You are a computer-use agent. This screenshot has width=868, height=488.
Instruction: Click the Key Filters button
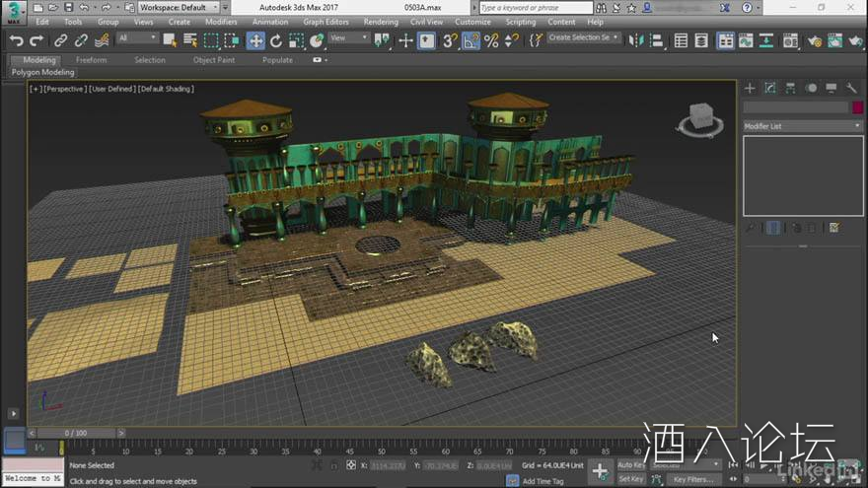point(693,479)
